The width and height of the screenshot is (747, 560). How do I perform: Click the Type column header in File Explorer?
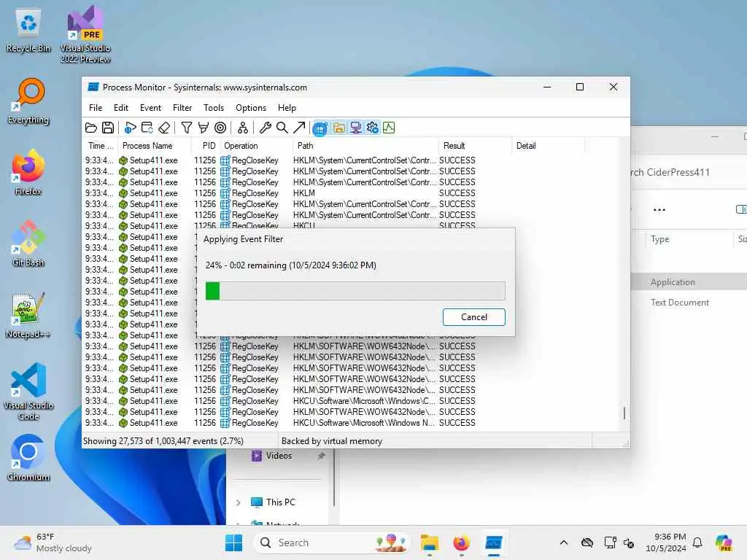(659, 239)
